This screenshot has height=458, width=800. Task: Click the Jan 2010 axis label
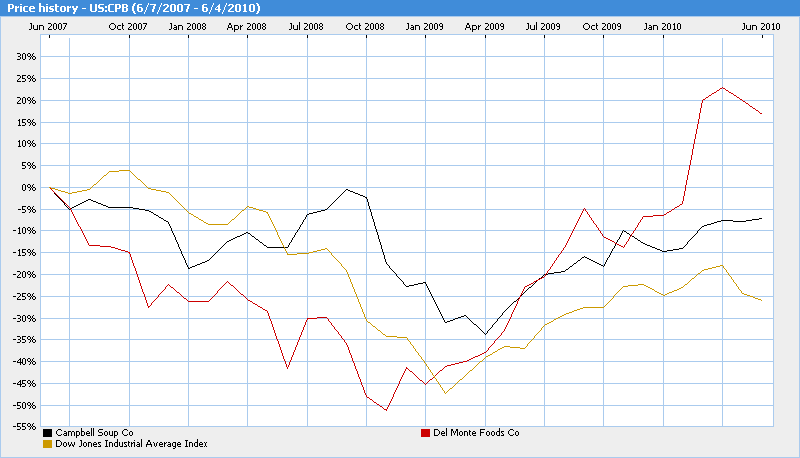tap(662, 27)
